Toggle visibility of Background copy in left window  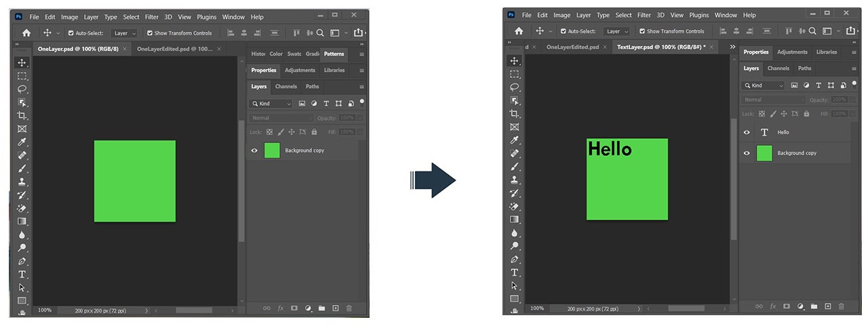[254, 150]
